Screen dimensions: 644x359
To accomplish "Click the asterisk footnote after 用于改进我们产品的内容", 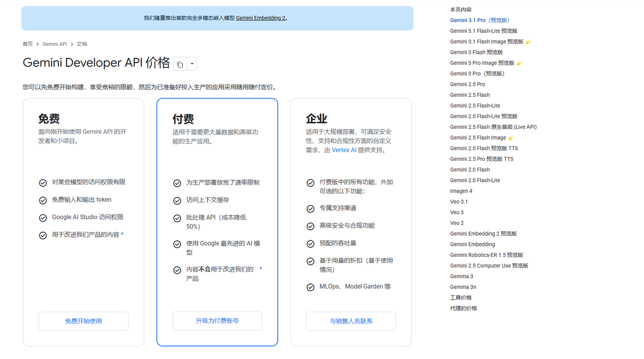I will pos(122,235).
